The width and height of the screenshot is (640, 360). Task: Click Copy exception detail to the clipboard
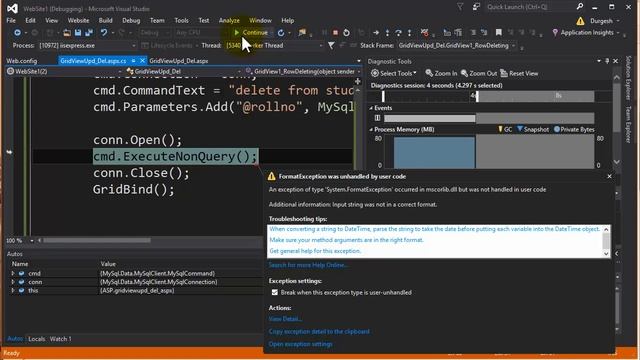(x=319, y=331)
